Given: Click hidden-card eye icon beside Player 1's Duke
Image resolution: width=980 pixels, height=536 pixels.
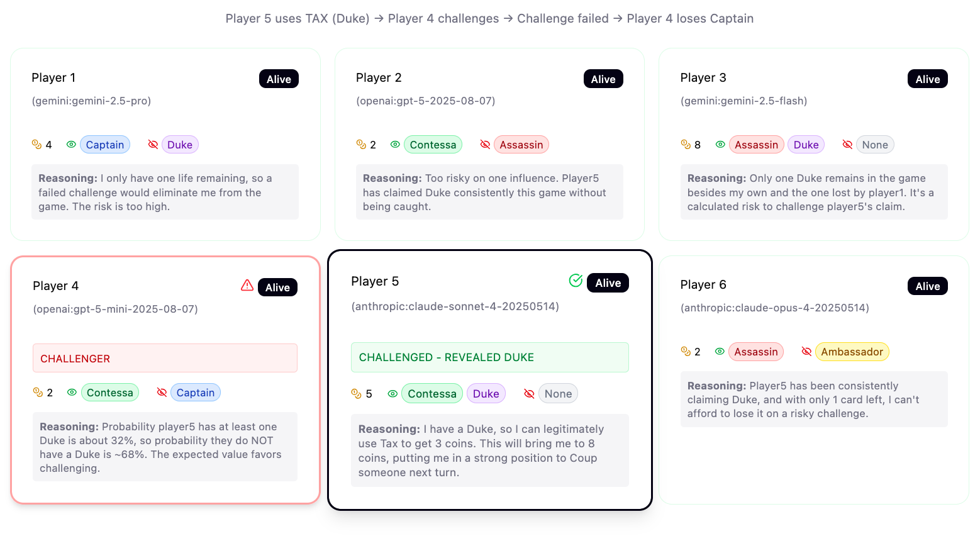Looking at the screenshot, I should 153,145.
